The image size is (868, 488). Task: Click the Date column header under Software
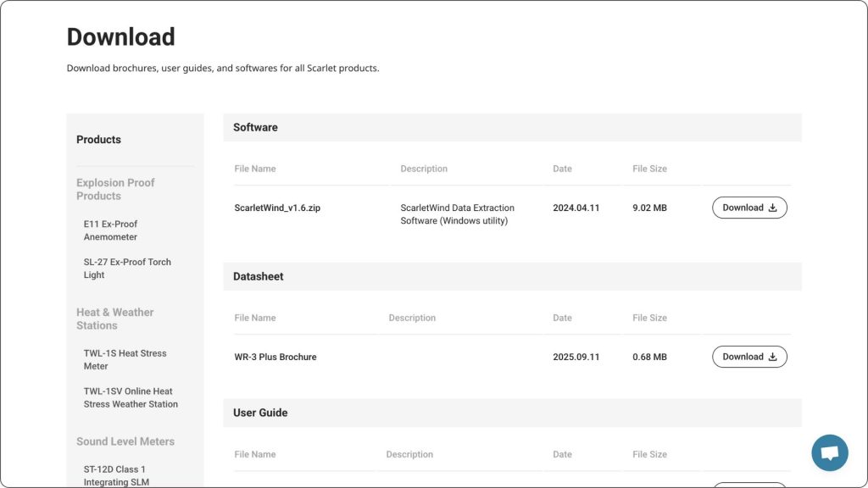(x=562, y=169)
